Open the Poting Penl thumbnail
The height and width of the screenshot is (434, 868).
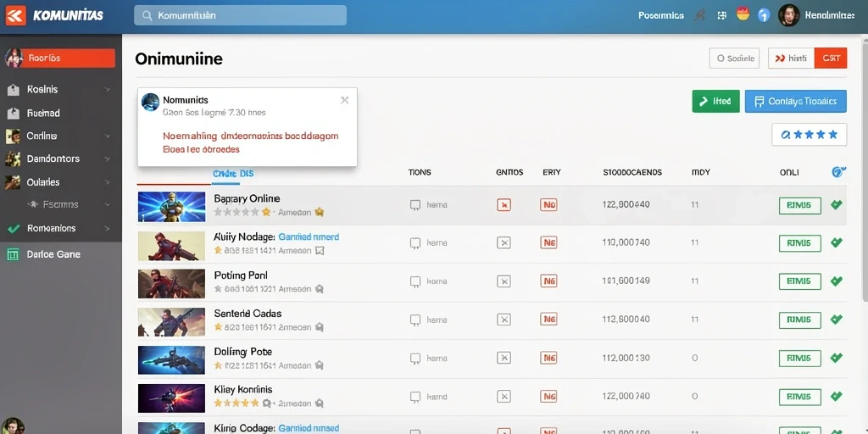[x=171, y=284]
